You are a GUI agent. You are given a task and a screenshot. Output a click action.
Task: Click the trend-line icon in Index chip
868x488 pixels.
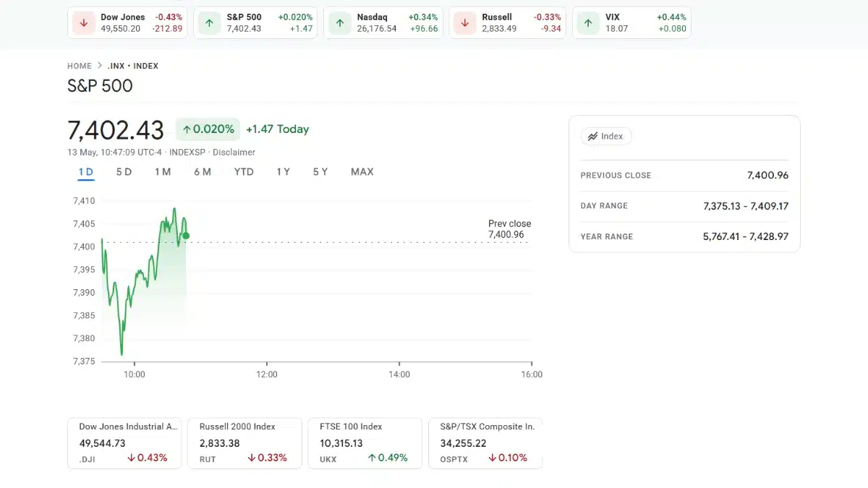593,136
